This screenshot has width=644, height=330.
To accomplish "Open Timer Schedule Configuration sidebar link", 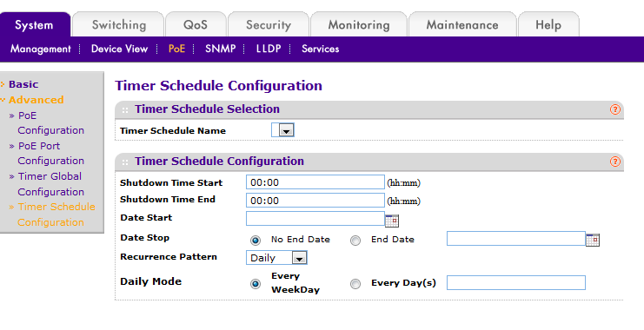I will coord(56,214).
